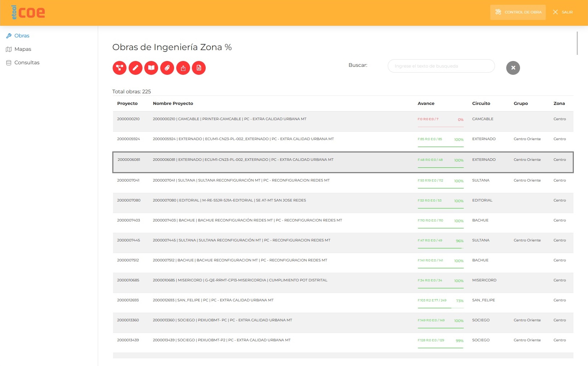Click the red diagram/workflow icon button

120,68
